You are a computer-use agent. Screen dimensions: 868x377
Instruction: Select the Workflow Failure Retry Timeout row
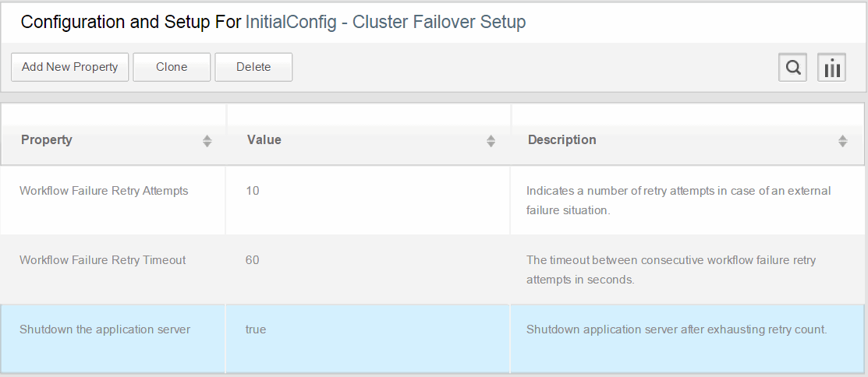433,270
